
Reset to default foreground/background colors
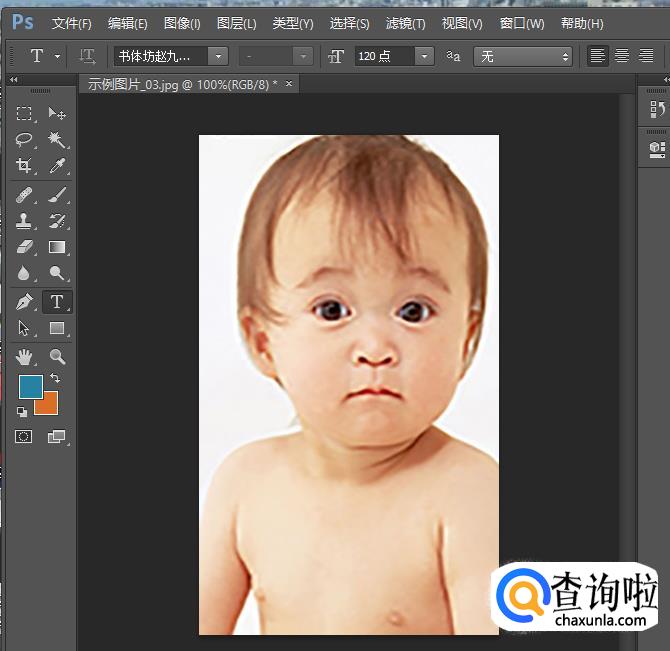tap(22, 411)
